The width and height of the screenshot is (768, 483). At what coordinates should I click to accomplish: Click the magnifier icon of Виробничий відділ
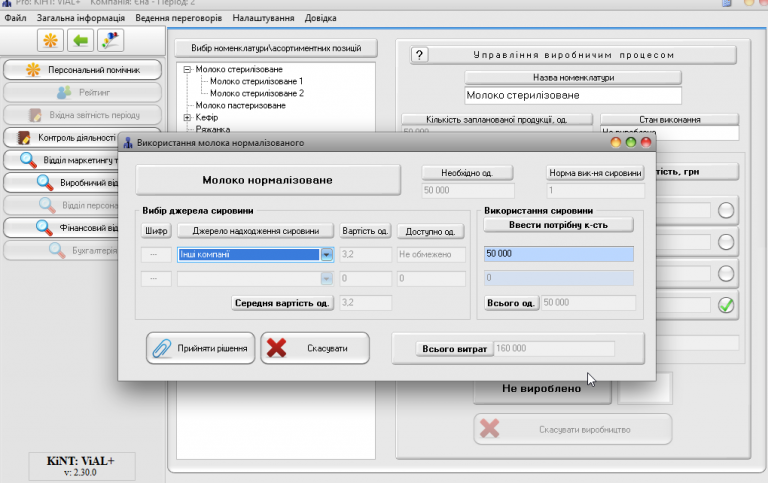click(45, 183)
